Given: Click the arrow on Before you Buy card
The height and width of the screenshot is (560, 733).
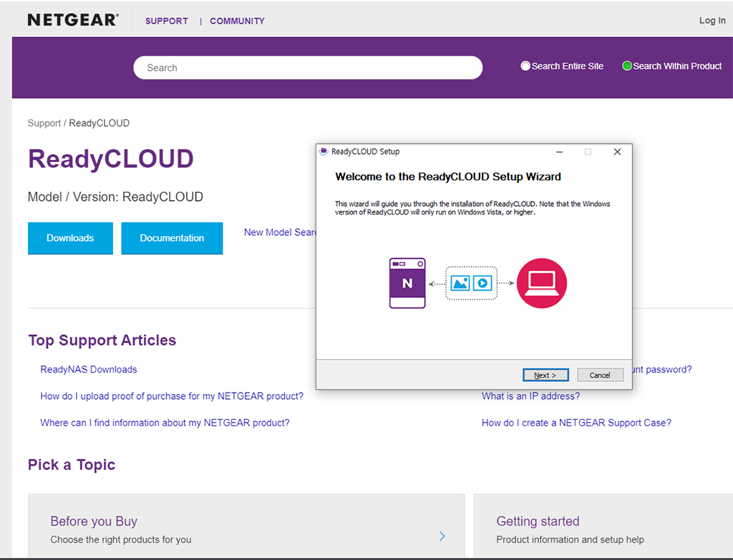Looking at the screenshot, I should 442,536.
